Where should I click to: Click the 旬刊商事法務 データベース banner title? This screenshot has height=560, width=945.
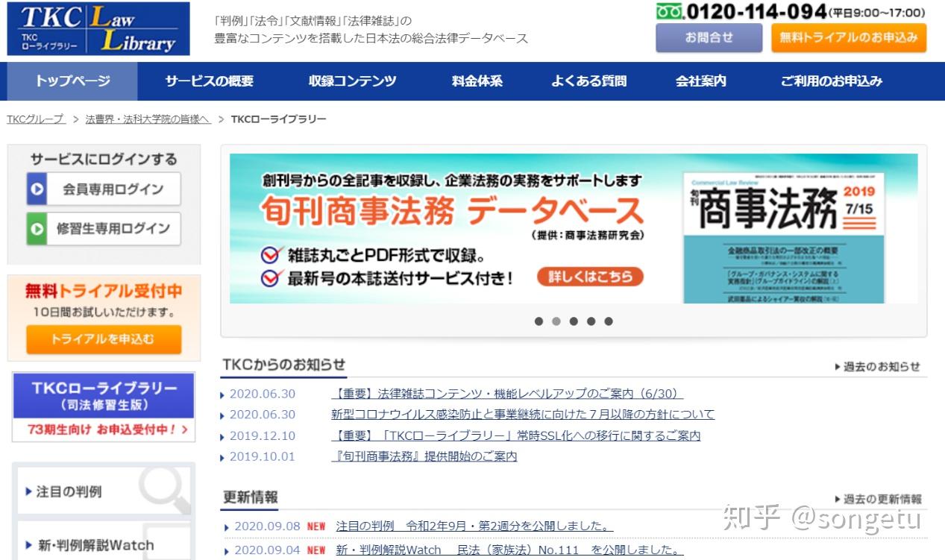coord(451,212)
